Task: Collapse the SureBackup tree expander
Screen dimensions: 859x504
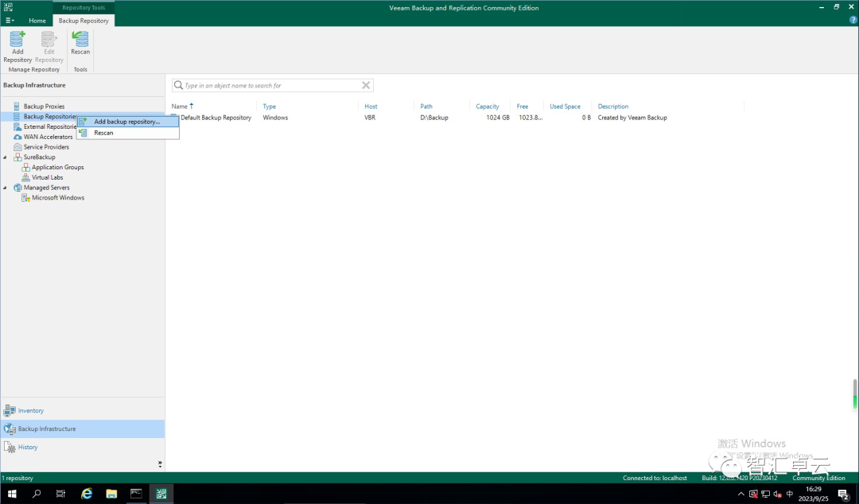Action: pos(6,157)
